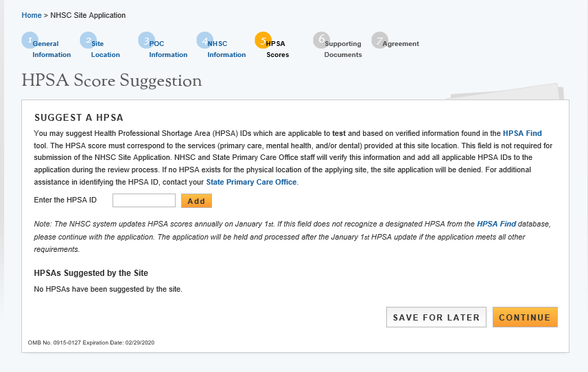This screenshot has height=372, width=588.
Task: Click the gray step 6 circle icon
Action: point(321,40)
